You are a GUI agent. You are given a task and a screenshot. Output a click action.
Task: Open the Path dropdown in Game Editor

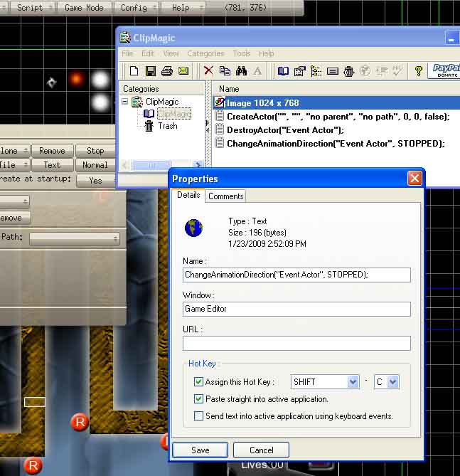[75, 238]
